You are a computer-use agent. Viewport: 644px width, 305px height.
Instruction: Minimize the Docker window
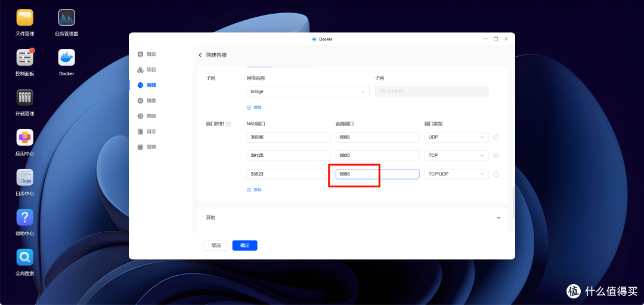[x=485, y=39]
